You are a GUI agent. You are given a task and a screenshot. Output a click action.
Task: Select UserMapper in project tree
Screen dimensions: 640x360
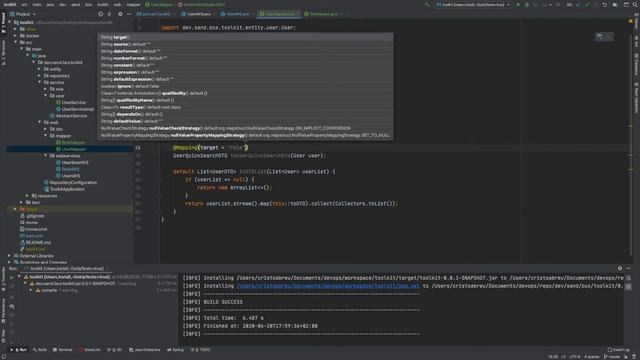[x=71, y=149]
